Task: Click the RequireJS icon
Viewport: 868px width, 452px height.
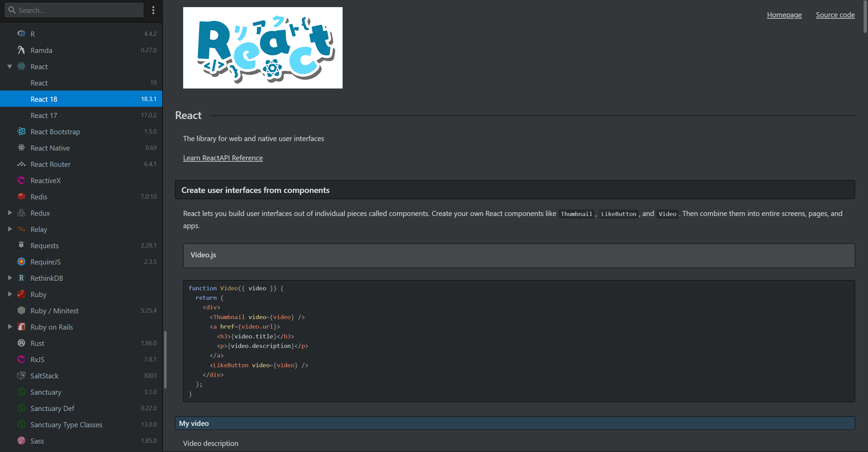Action: (21, 262)
